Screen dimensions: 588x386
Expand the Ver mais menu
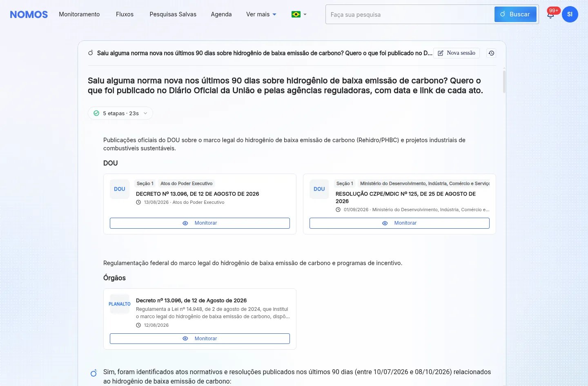click(261, 14)
